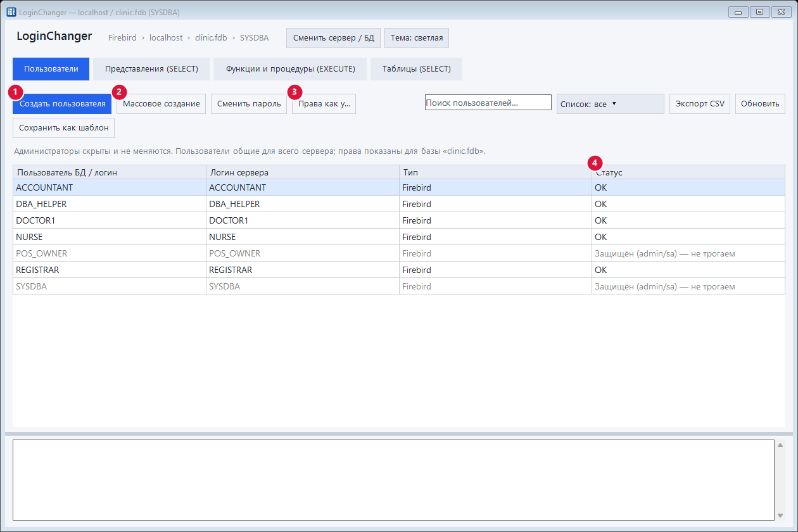The width and height of the screenshot is (798, 532).
Task: Select the Таблицы (SELECT) tab
Action: tap(416, 69)
